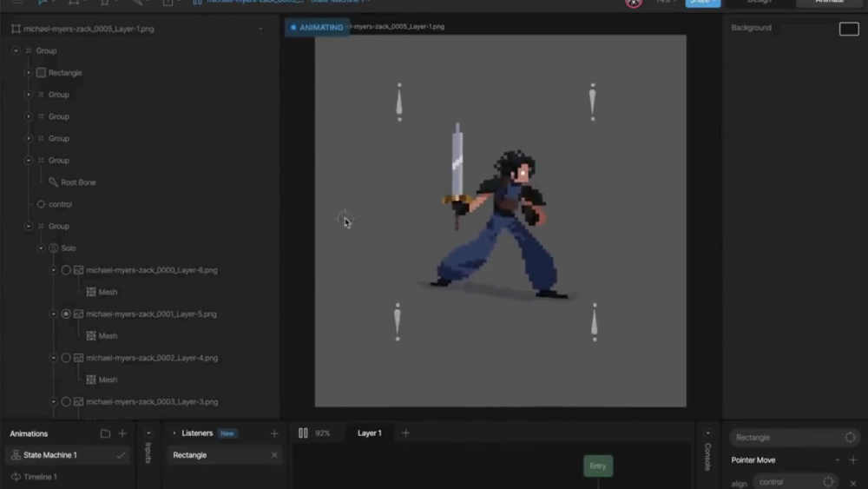868x489 pixels.
Task: Collapse michael-myers-zack_0000_Layer-6.png item
Action: point(53,270)
